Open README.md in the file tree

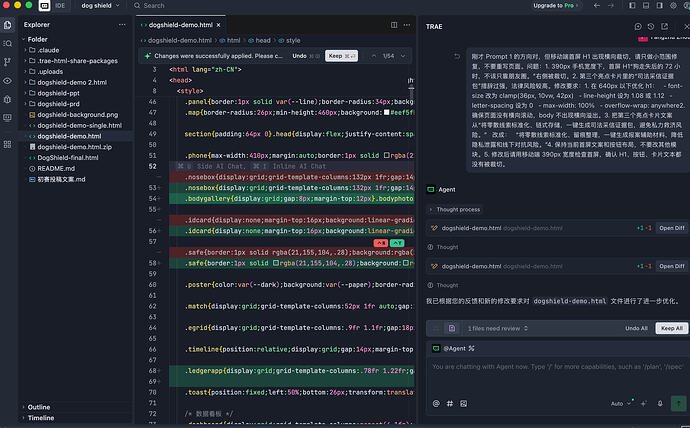pyautogui.click(x=56, y=168)
